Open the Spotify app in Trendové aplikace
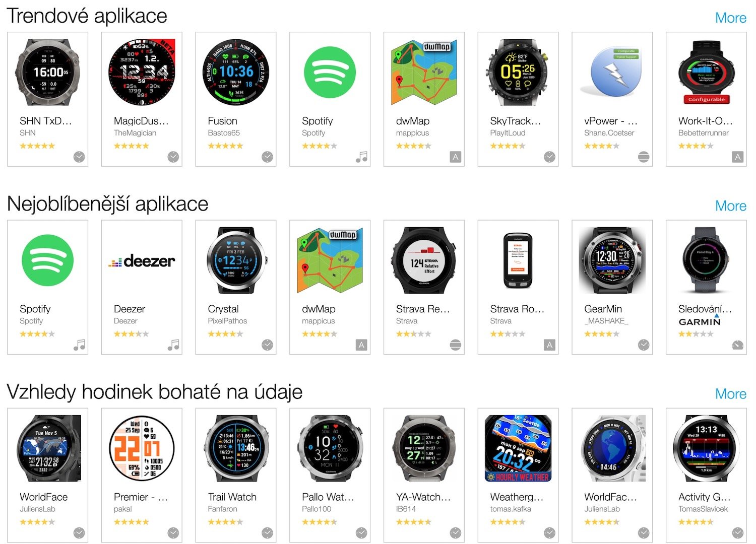This screenshot has height=544, width=756. (330, 99)
